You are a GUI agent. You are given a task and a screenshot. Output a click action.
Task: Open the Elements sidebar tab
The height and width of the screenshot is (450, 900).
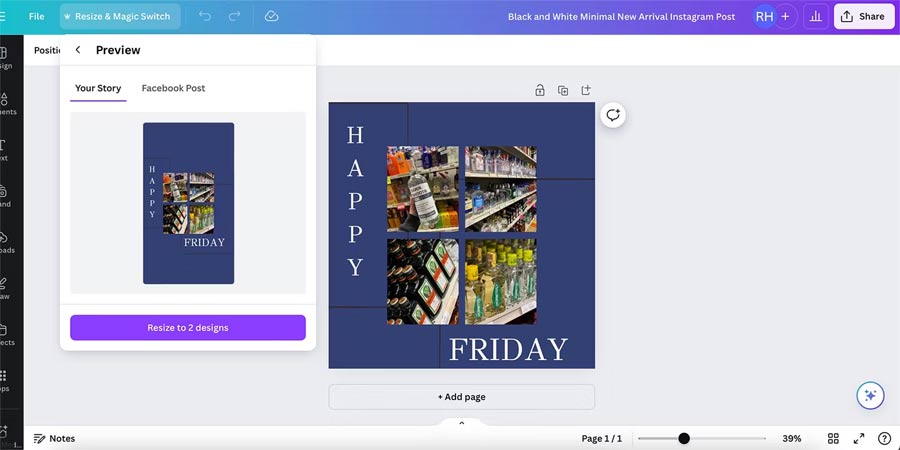6,103
